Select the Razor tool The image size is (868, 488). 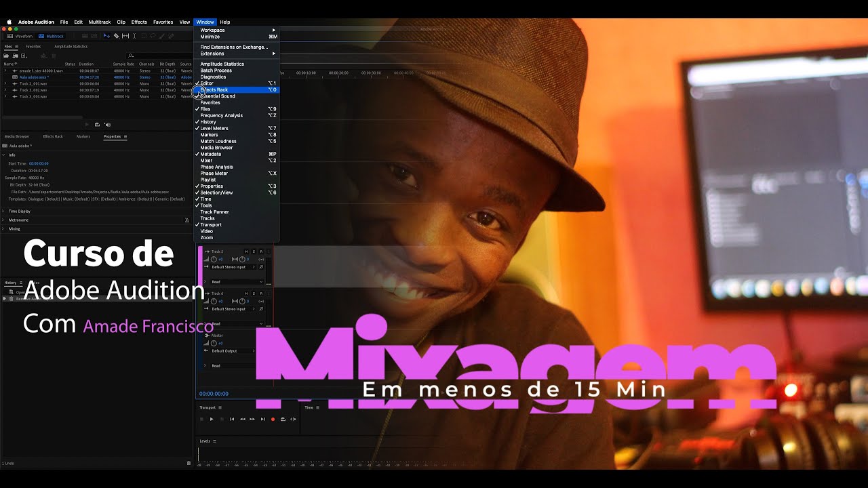coord(117,36)
